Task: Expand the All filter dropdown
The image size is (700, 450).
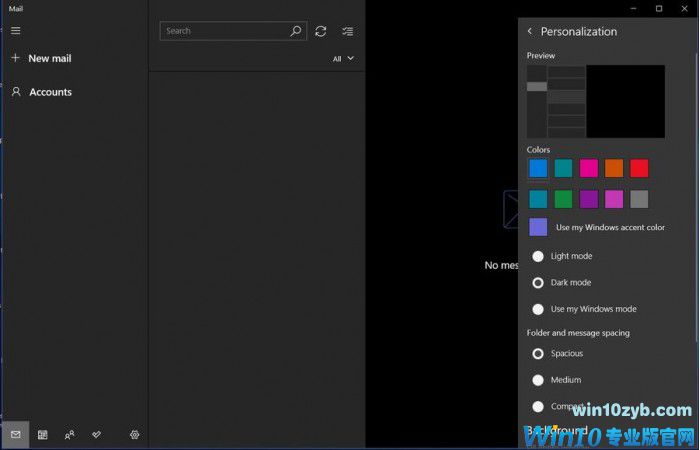Action: [343, 58]
